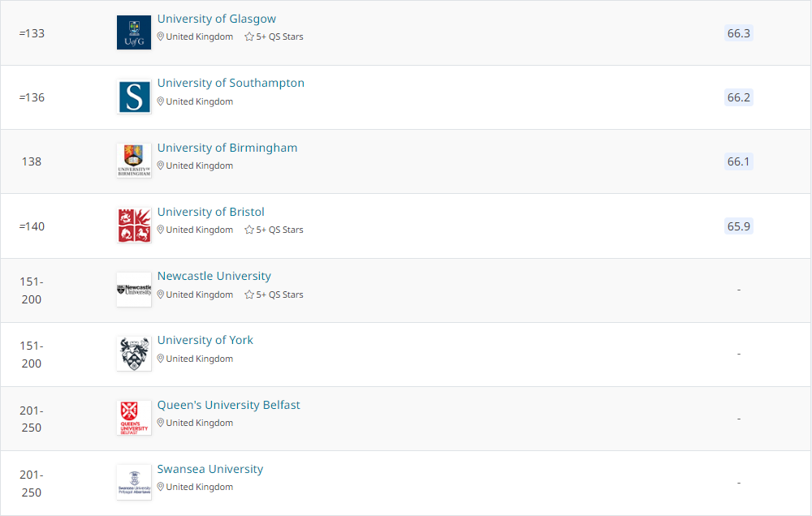The height and width of the screenshot is (516, 812).
Task: Open the Swansea University link
Action: click(210, 469)
